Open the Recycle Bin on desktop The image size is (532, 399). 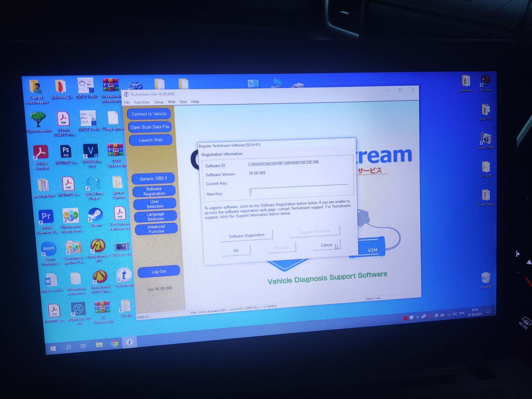[x=486, y=278]
